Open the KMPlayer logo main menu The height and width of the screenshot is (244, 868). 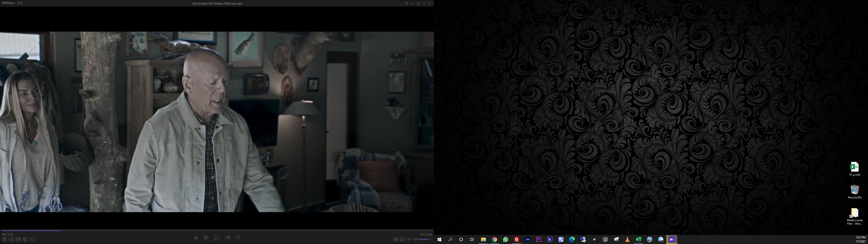tap(8, 3)
